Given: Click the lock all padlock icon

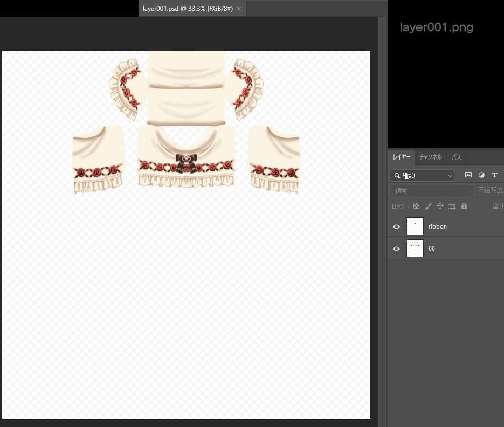Looking at the screenshot, I should click(x=464, y=206).
